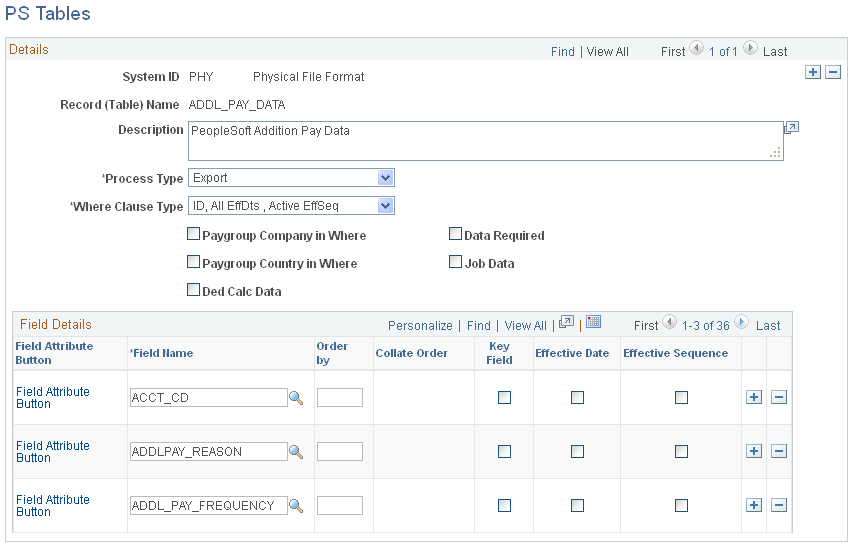
Task: Click into the Description text area
Action: point(486,141)
